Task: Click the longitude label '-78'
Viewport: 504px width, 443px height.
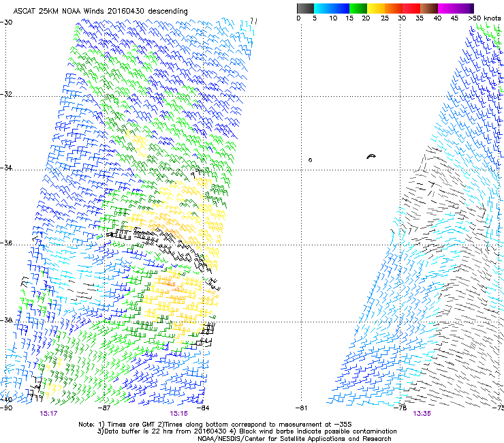Action: pos(400,408)
